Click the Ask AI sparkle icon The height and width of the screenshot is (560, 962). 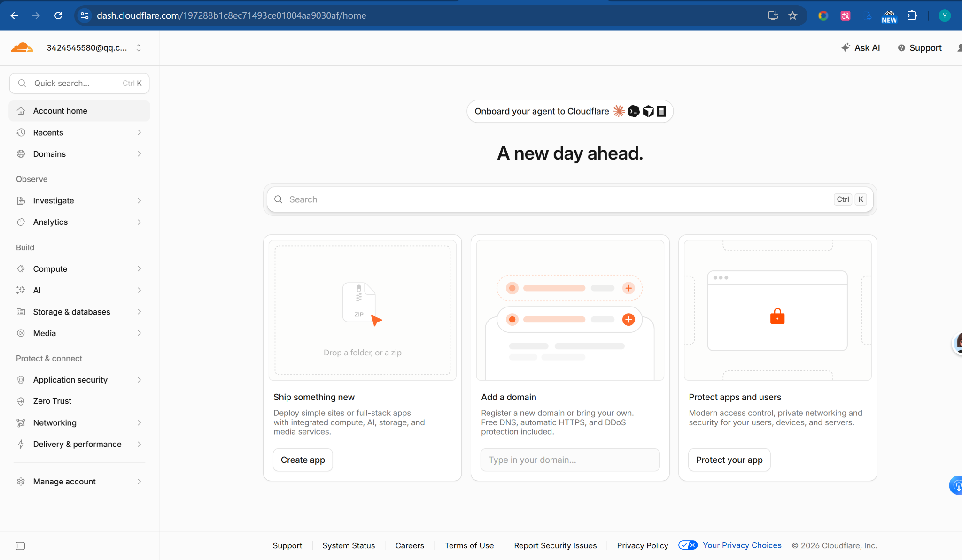[x=846, y=47]
